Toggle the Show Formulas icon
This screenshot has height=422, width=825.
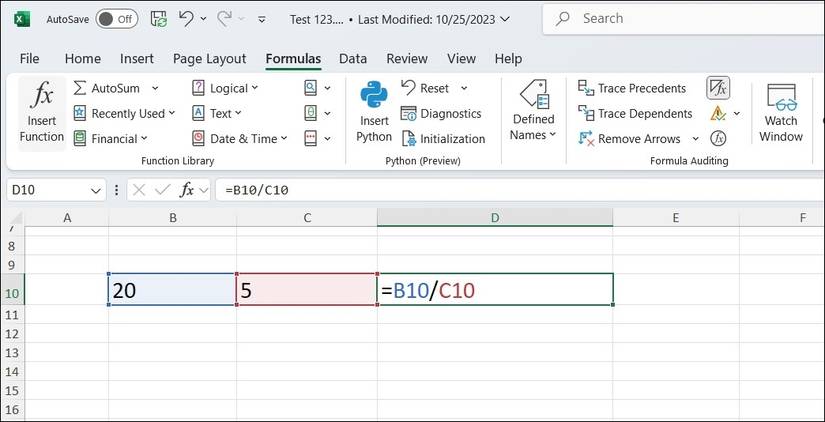[x=718, y=88]
